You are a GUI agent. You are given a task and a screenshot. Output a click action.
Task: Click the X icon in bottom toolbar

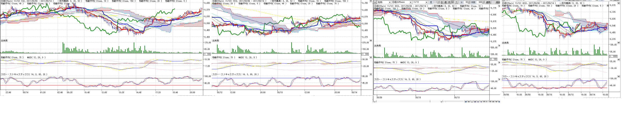496,102
